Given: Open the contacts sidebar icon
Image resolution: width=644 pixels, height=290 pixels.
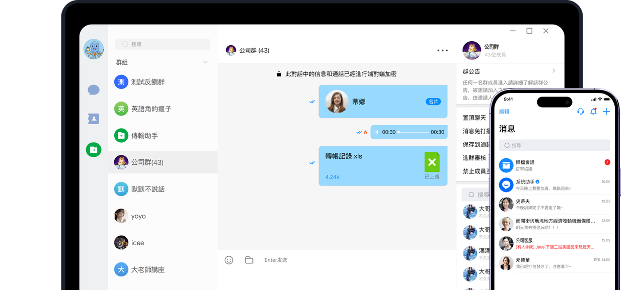Looking at the screenshot, I should pyautogui.click(x=94, y=119).
